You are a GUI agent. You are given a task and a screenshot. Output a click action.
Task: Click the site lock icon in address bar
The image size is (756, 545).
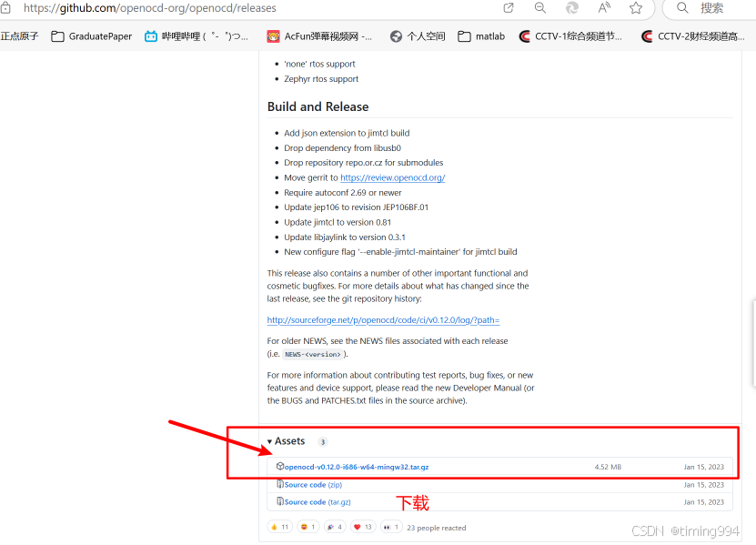[x=5, y=7]
